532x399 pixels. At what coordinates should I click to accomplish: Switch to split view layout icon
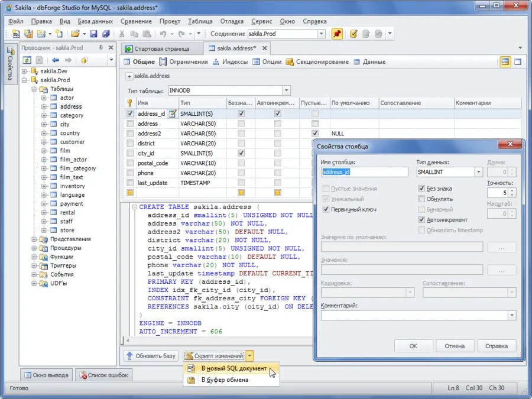[x=505, y=61]
